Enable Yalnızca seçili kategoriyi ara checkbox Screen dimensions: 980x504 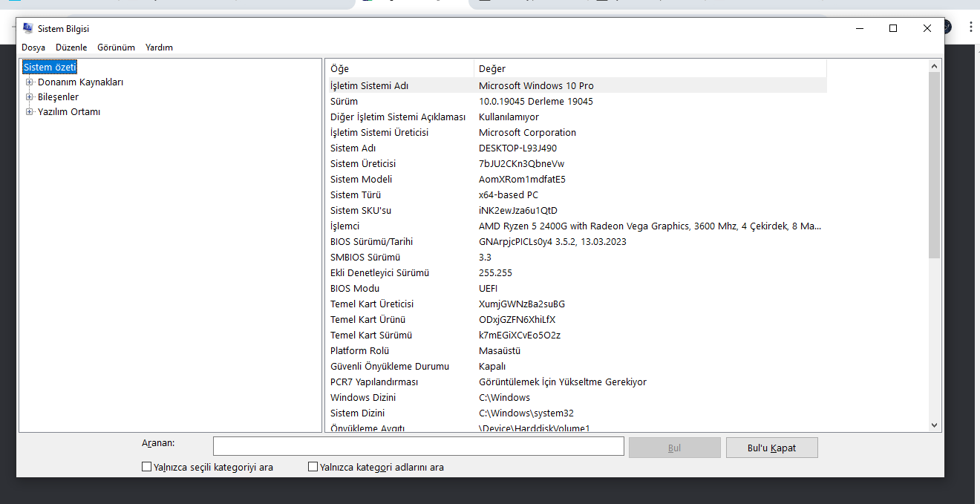coord(146,467)
